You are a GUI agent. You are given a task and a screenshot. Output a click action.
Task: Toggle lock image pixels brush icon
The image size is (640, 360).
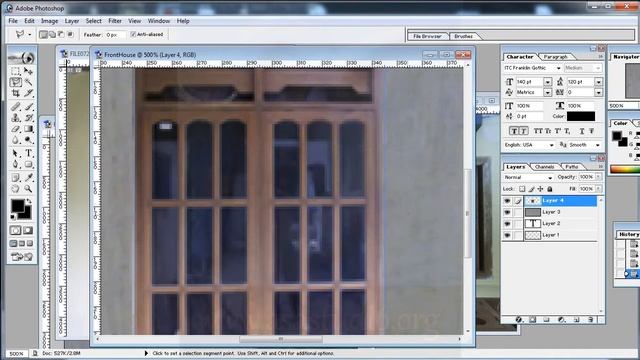click(531, 189)
